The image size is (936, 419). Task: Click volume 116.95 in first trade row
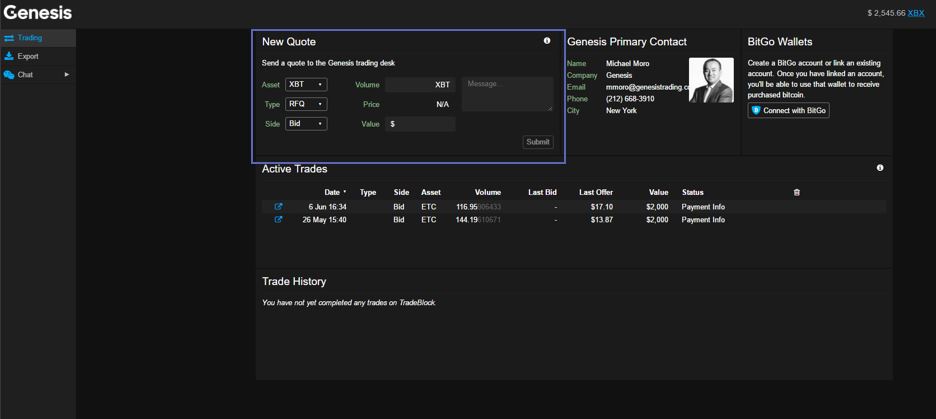point(479,207)
